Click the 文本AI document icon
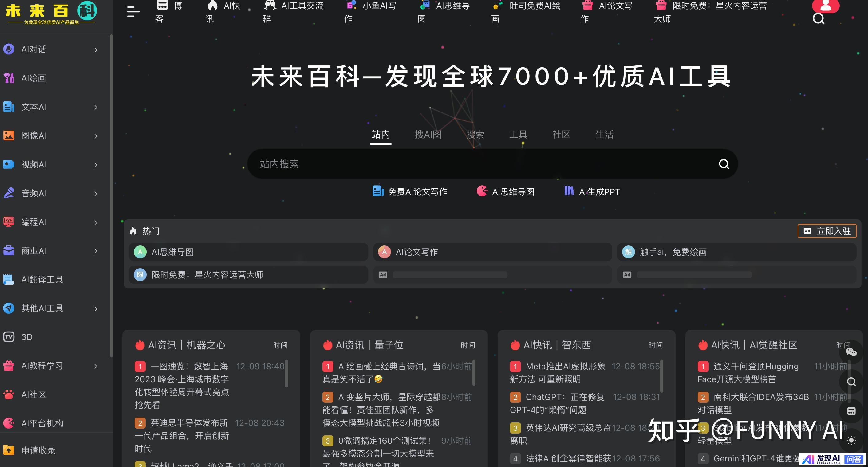Image resolution: width=868 pixels, height=467 pixels. click(x=9, y=107)
